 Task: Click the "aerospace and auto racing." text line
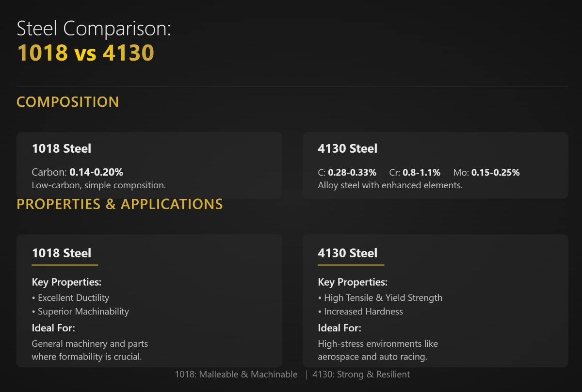(372, 357)
